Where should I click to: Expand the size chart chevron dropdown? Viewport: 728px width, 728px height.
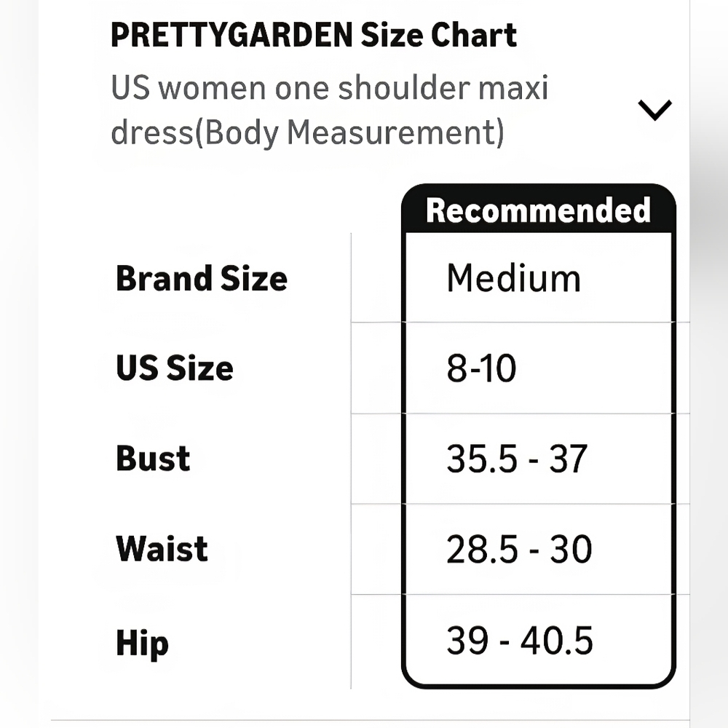[654, 110]
